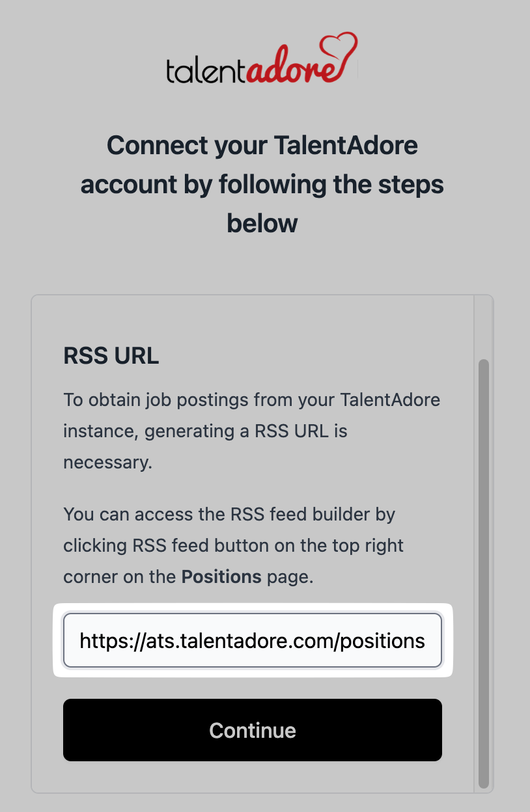Click the "Connect your TalentAdore" heading line
This screenshot has width=530, height=812.
[x=262, y=145]
